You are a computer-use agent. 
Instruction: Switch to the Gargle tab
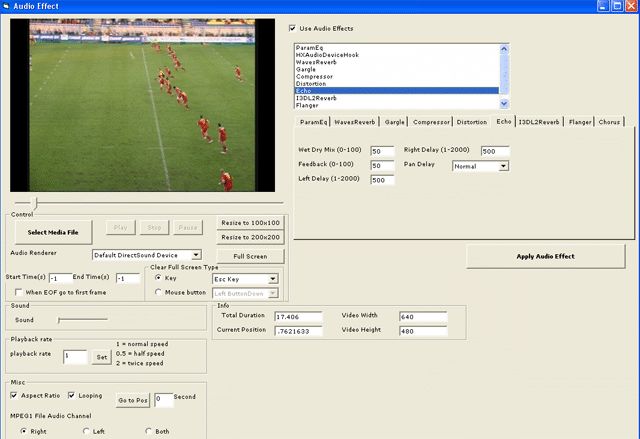pyautogui.click(x=394, y=122)
